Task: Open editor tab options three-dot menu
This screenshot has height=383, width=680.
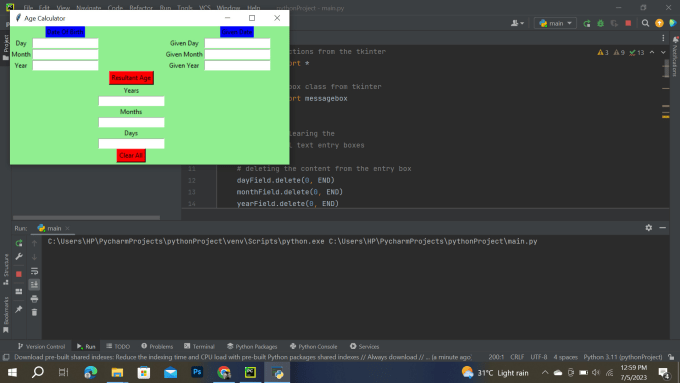Action: (x=663, y=38)
